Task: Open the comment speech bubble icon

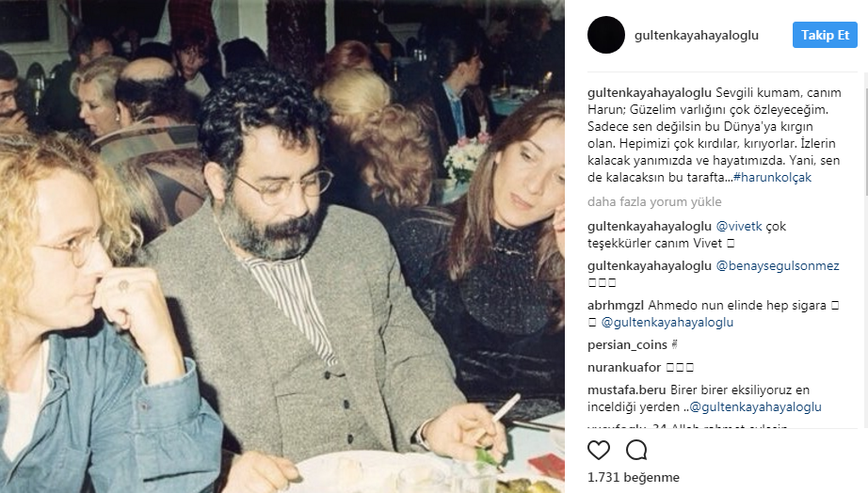Action: pos(636,451)
